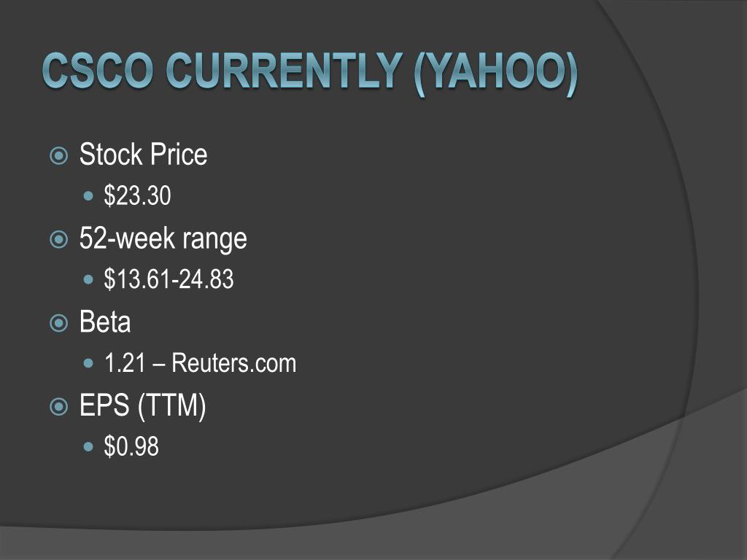Click the word CSCO in the title
Image resolution: width=747 pixels, height=560 pixels.
click(x=98, y=71)
